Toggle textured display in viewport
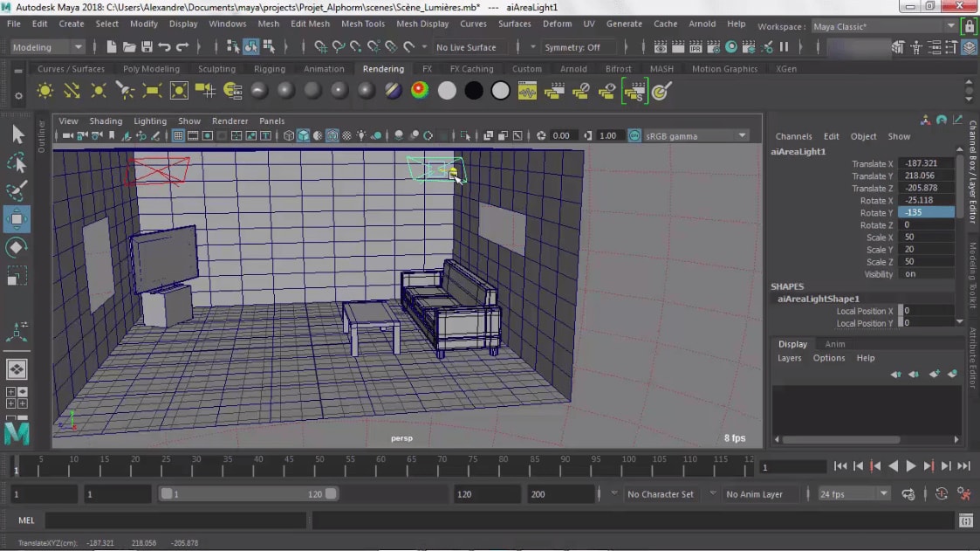Screen dimensions: 980x551 [x=346, y=135]
